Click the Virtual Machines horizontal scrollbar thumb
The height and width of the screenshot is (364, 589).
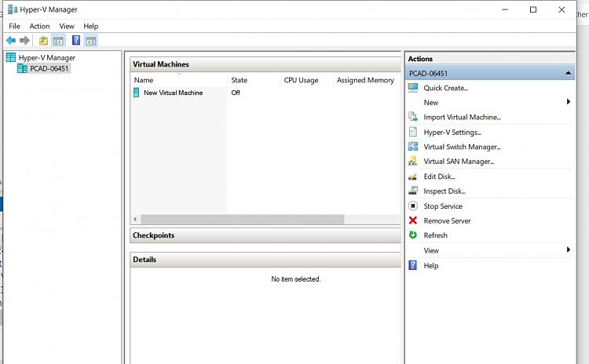243,219
